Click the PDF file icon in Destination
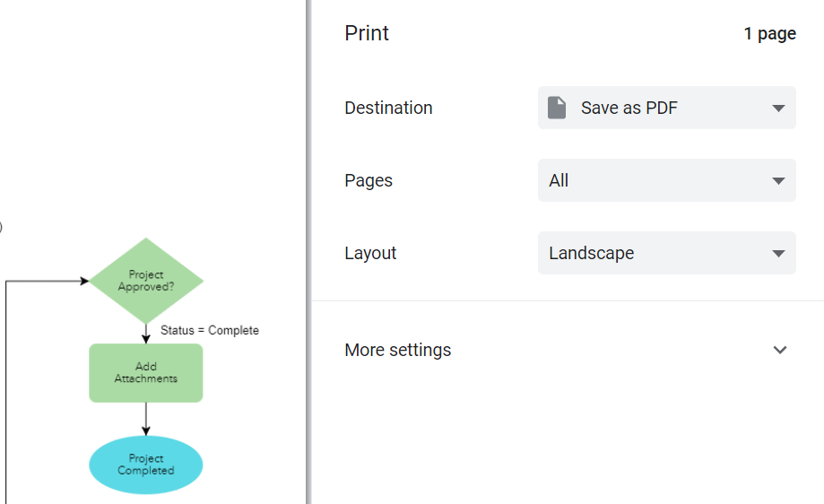 [557, 108]
